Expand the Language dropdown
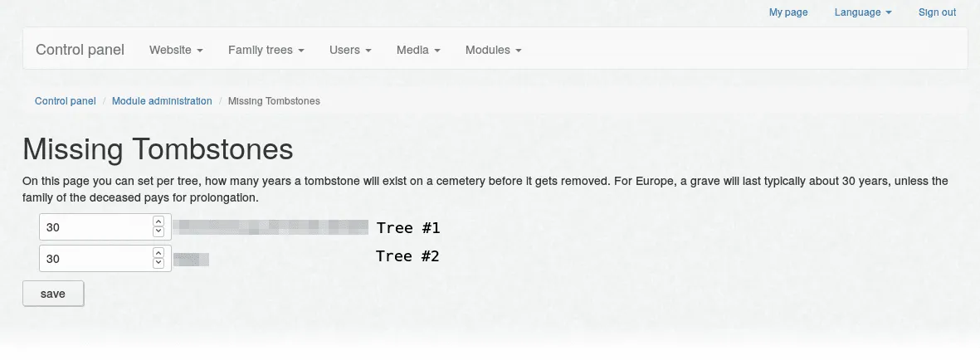 (x=863, y=12)
